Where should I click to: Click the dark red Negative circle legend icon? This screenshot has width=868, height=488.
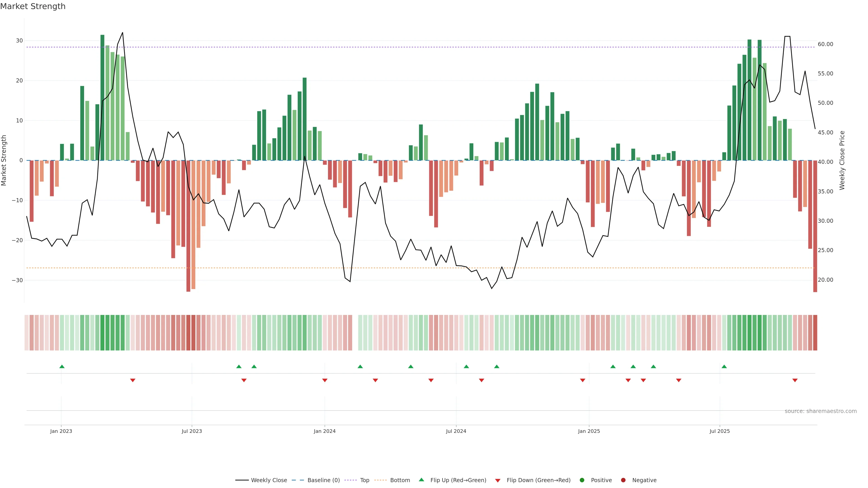pos(623,480)
